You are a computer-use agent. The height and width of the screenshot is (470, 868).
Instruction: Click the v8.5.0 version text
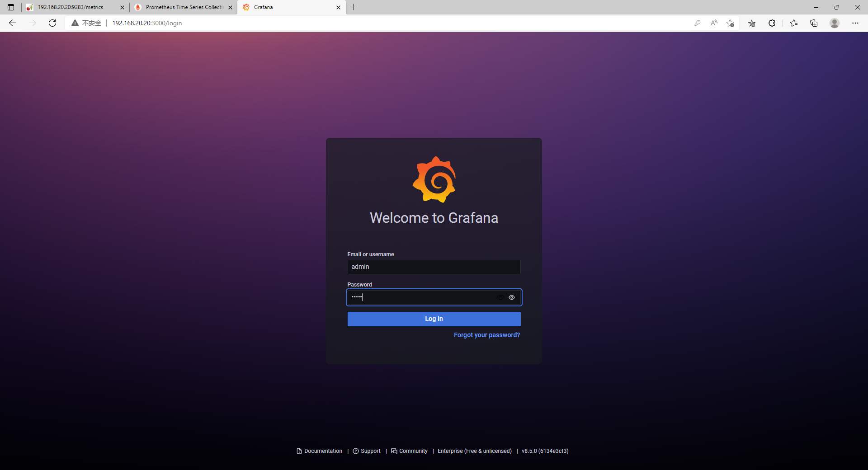(545, 451)
